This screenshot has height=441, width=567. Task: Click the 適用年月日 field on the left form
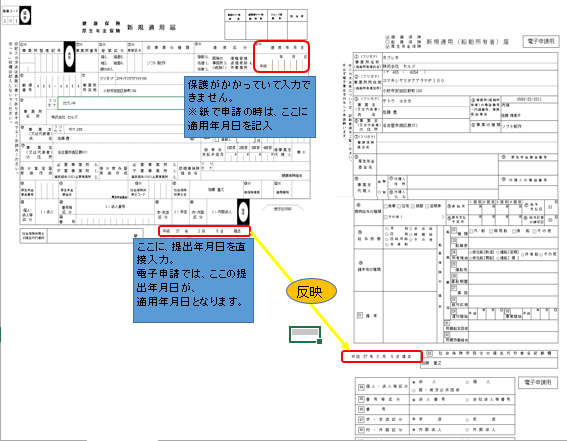click(x=281, y=56)
